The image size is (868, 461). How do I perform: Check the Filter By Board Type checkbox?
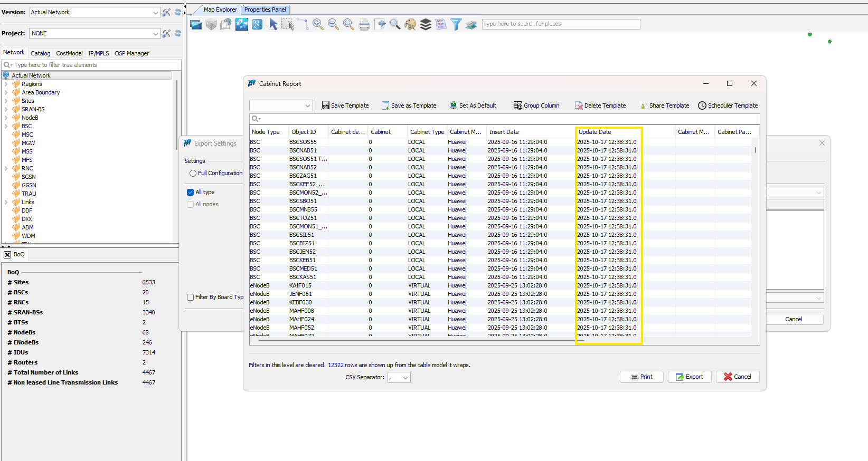[191, 297]
